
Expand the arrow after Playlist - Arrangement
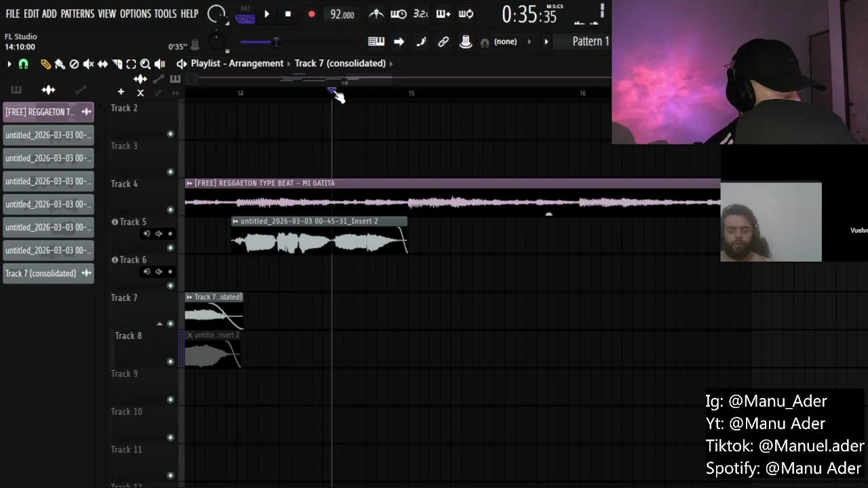pyautogui.click(x=289, y=64)
